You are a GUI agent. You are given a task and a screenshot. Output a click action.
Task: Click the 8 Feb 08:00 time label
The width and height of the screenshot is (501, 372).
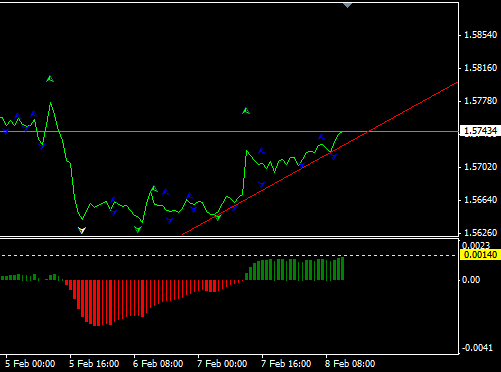[x=350, y=363]
